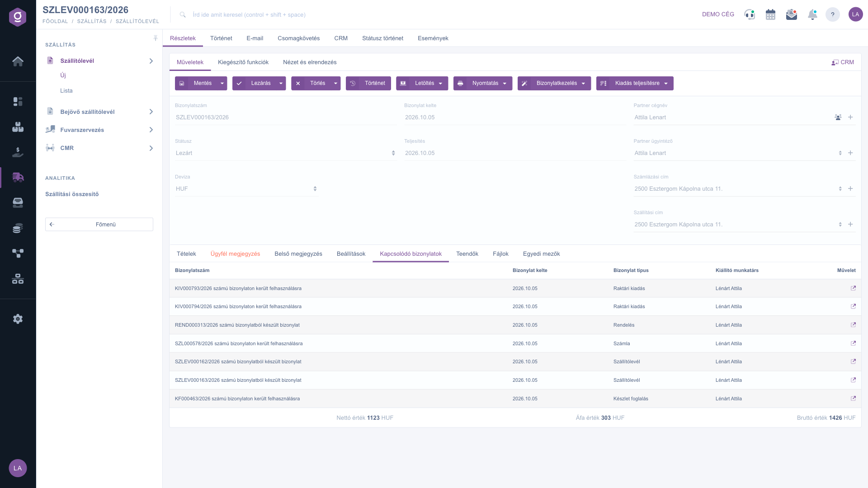
Task: Click the partner contacts icon beside Attila Lenart
Action: pyautogui.click(x=838, y=117)
